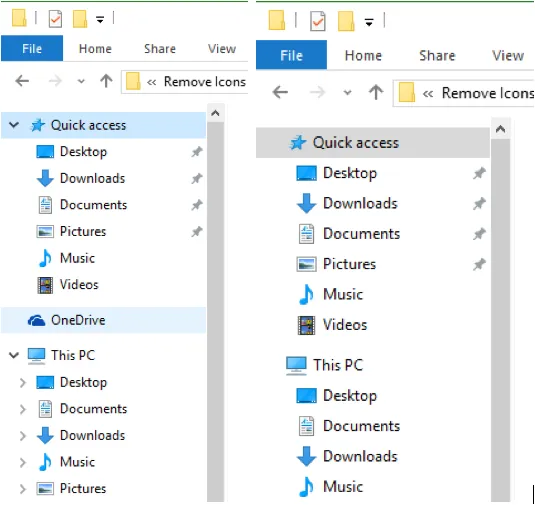The width and height of the screenshot is (535, 505).
Task: Collapse Quick access in left window
Action: tap(14, 125)
